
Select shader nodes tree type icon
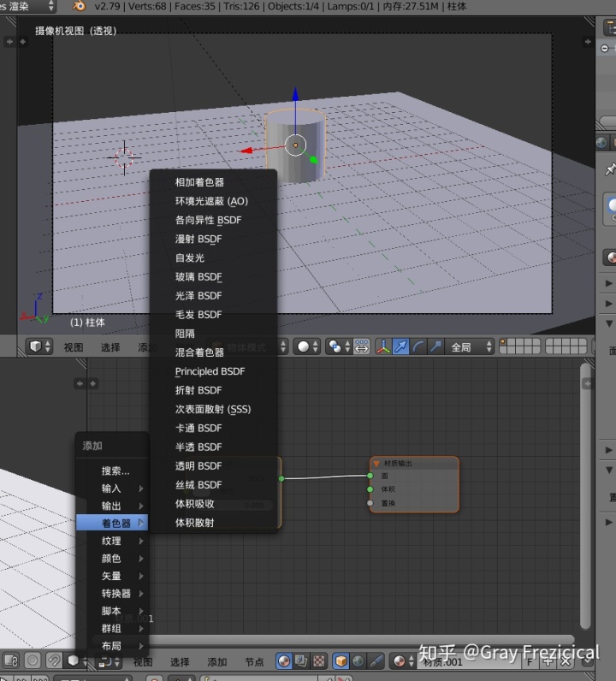(284, 661)
